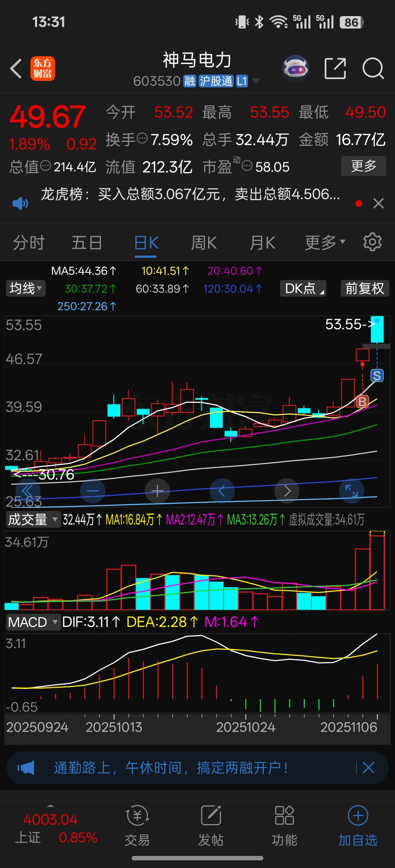The width and height of the screenshot is (395, 868).
Task: Open 成交量 indicator dropdown
Action: click(x=33, y=519)
